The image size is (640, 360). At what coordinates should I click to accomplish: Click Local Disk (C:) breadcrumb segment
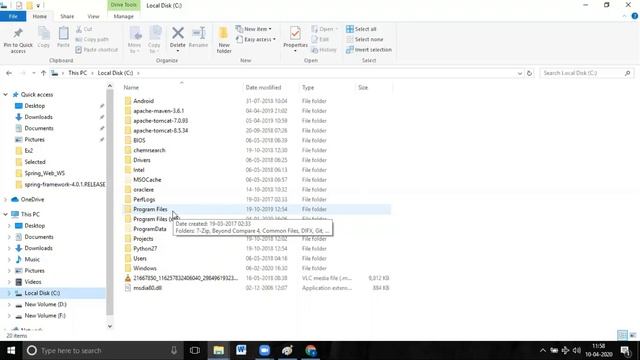pyautogui.click(x=115, y=73)
